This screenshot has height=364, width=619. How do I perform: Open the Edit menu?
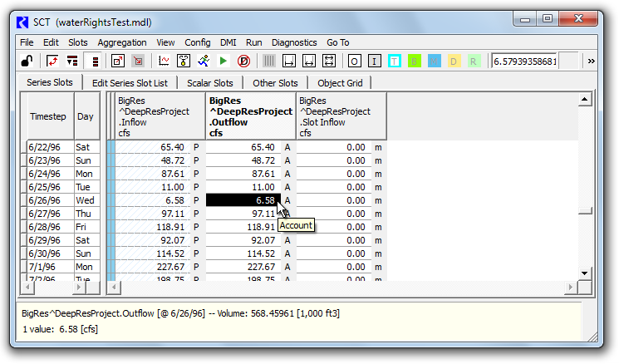51,42
